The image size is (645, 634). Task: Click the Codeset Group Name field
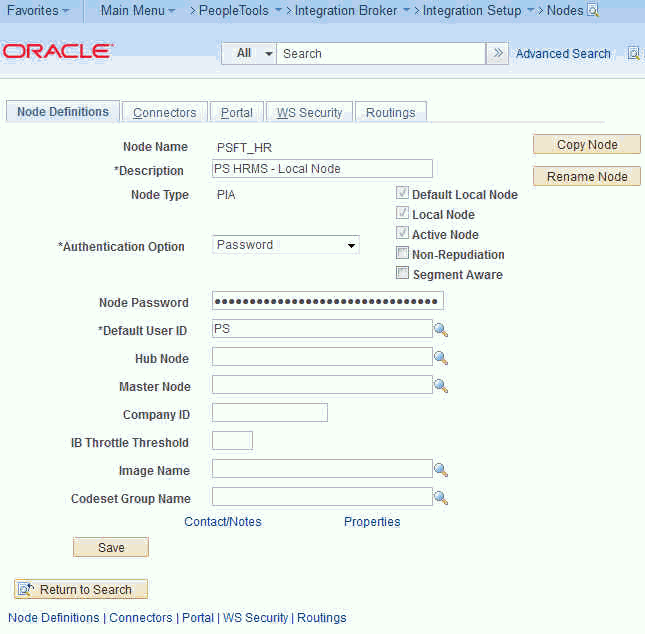point(322,497)
